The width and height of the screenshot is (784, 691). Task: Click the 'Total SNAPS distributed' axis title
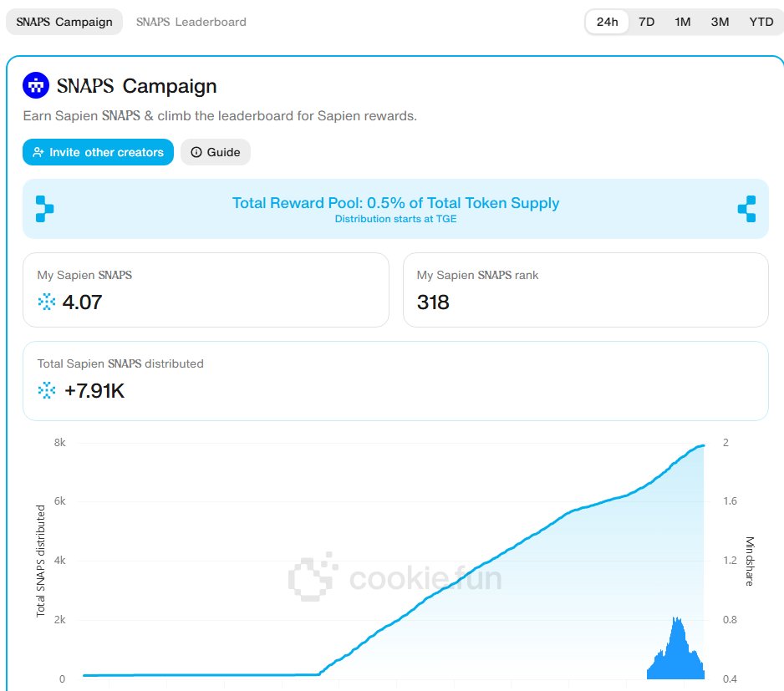click(x=40, y=561)
